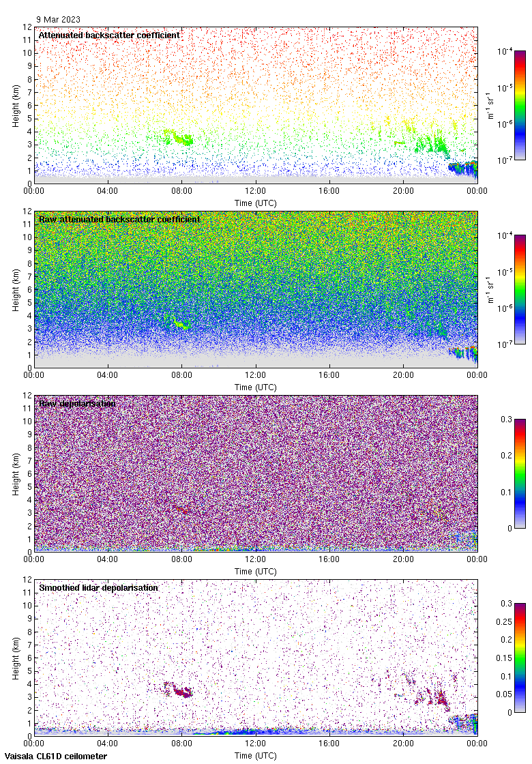Screen dimensions: 532x764
Task: Click the date label 9 Mar 2023
Action: (x=58, y=20)
